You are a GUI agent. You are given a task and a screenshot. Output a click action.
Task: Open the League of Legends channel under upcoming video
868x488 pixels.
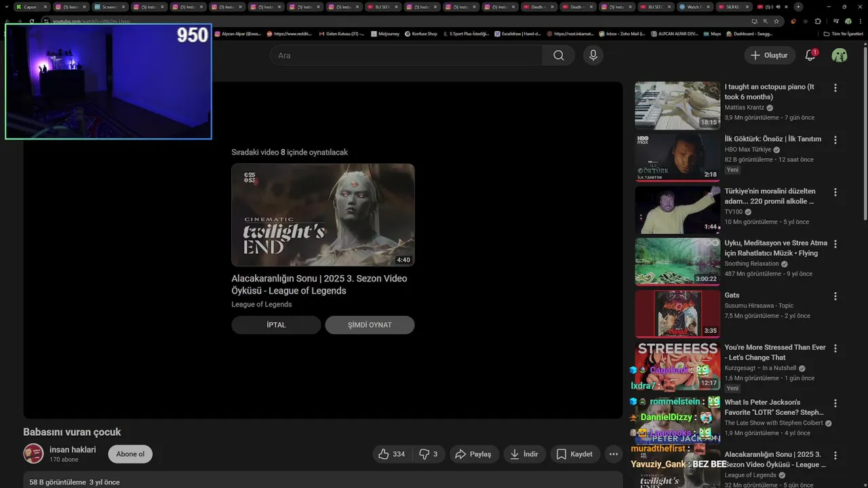(262, 304)
